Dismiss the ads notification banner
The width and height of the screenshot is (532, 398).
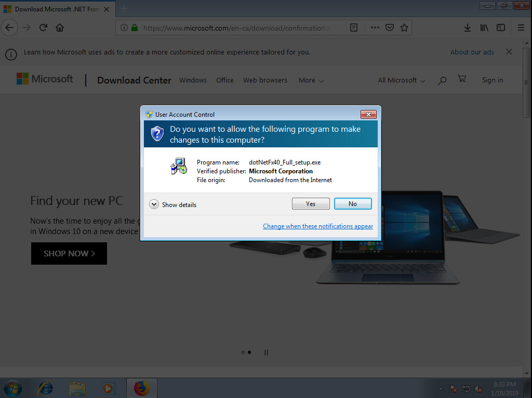(509, 52)
